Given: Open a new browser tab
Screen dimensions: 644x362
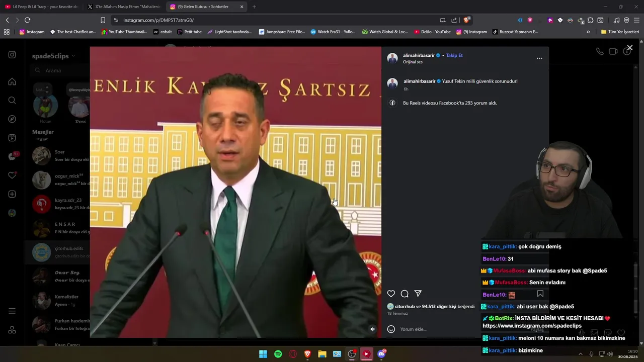Looking at the screenshot, I should 254,7.
